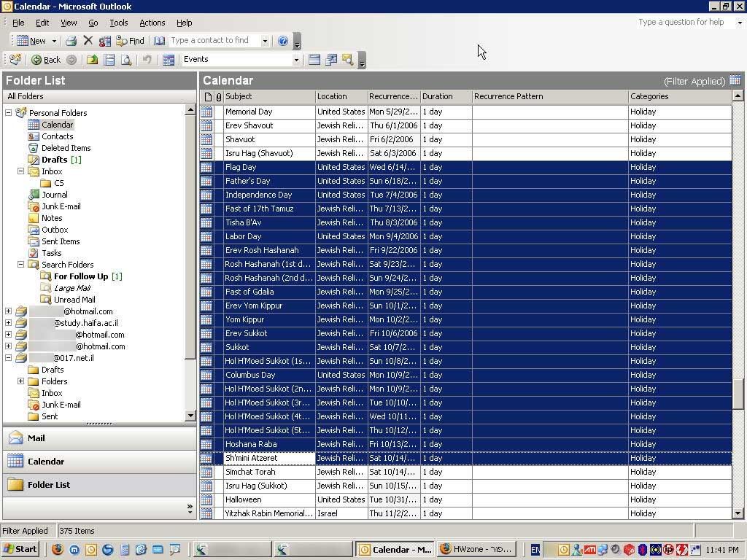This screenshot has width=747, height=560.
Task: Click the Calendar navigation pane button
Action: [99, 462]
